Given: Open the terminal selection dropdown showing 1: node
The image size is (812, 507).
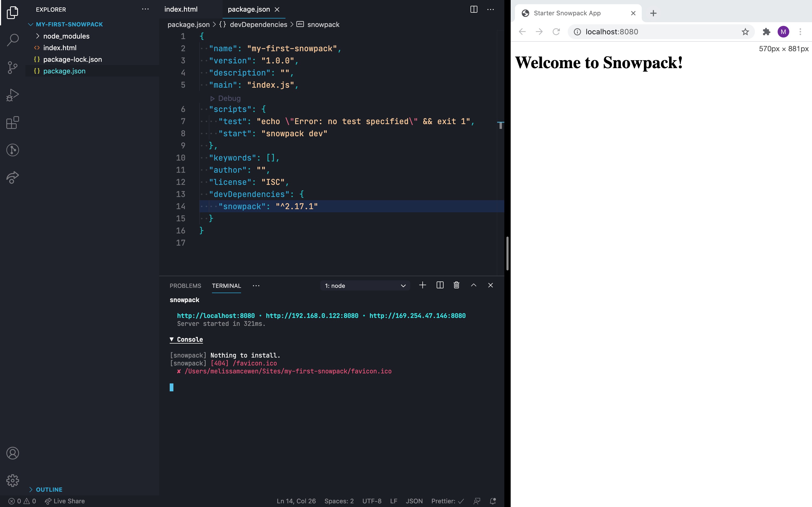Looking at the screenshot, I should tap(365, 286).
